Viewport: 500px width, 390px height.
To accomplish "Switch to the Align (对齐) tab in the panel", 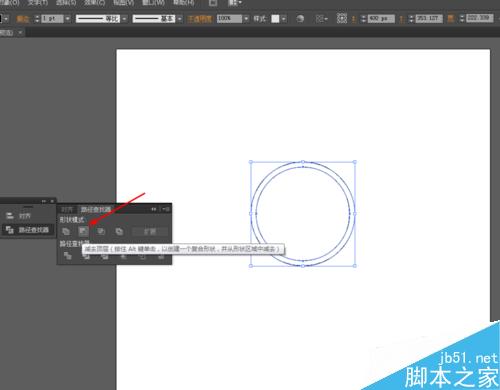I will pyautogui.click(x=67, y=209).
